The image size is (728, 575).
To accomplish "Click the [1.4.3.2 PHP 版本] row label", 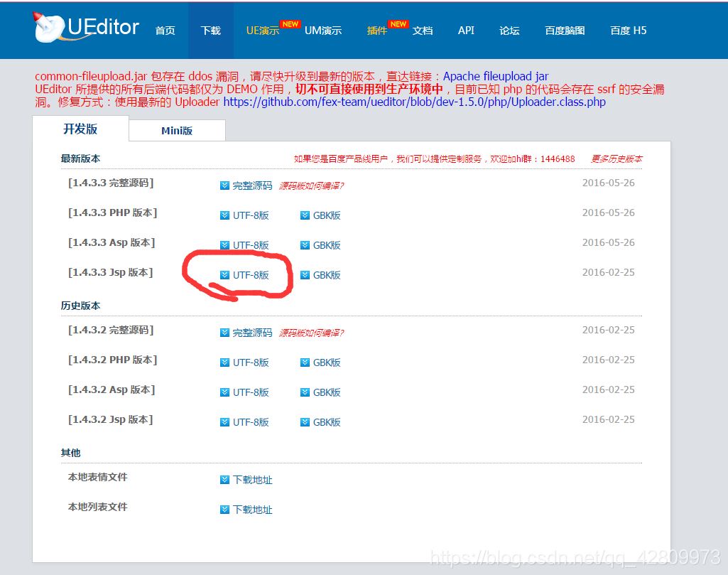I will 113,360.
